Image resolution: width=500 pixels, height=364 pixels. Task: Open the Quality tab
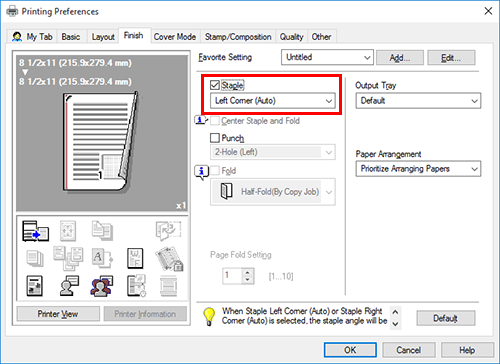pyautogui.click(x=291, y=37)
